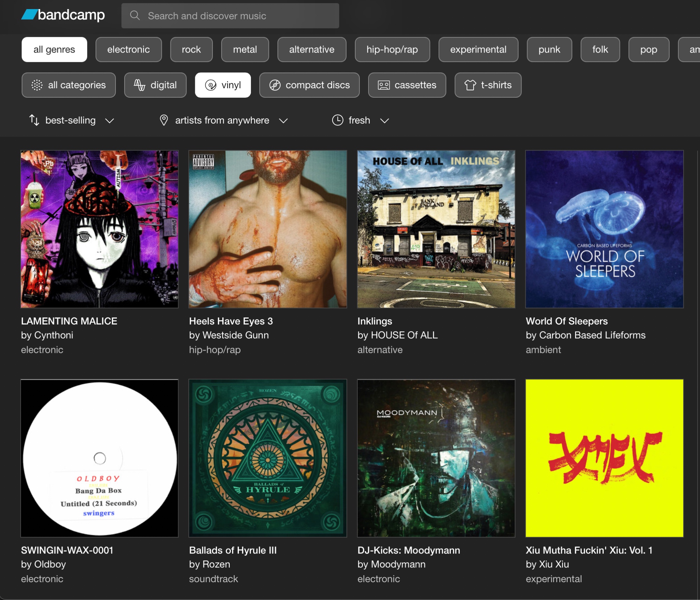This screenshot has height=600, width=700.
Task: Open World Of Sleepers album title
Action: click(x=566, y=321)
